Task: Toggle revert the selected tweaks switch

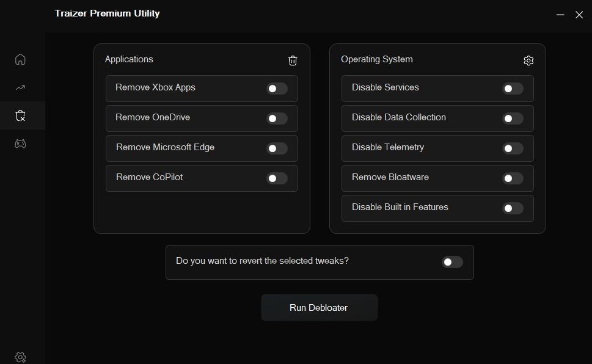Action: pyautogui.click(x=452, y=262)
